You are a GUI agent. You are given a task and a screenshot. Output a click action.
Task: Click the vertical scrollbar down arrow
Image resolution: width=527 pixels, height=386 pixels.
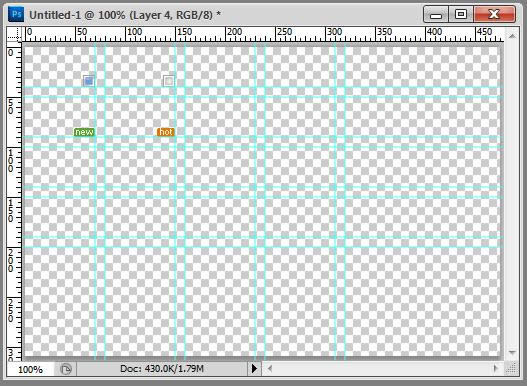(512, 353)
